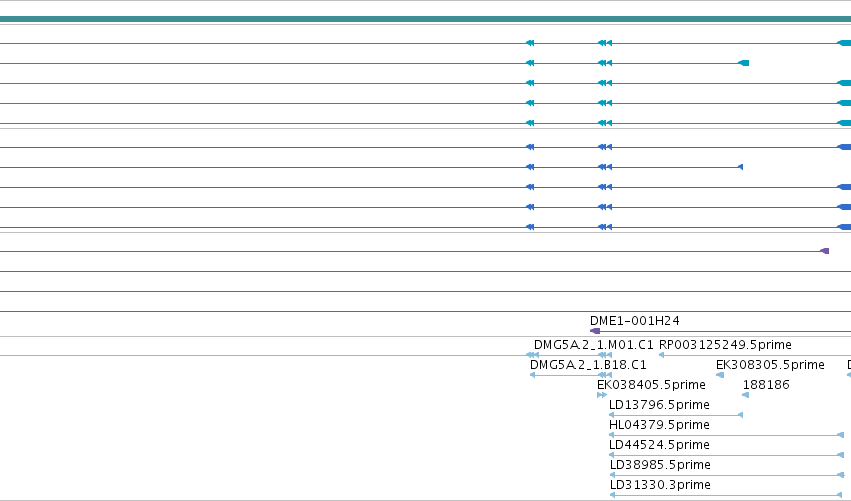Select the LD13796.5prime alignment line
The height and width of the screenshot is (501, 851).
tap(676, 415)
